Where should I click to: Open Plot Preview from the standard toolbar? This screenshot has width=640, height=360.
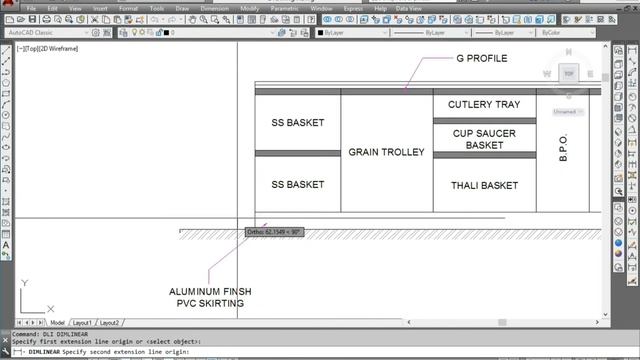[58, 20]
